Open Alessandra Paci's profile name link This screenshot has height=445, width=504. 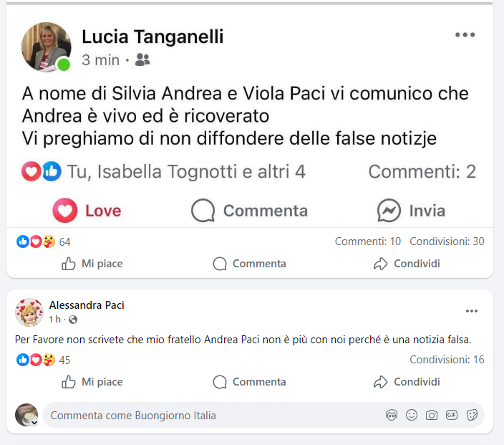click(87, 305)
